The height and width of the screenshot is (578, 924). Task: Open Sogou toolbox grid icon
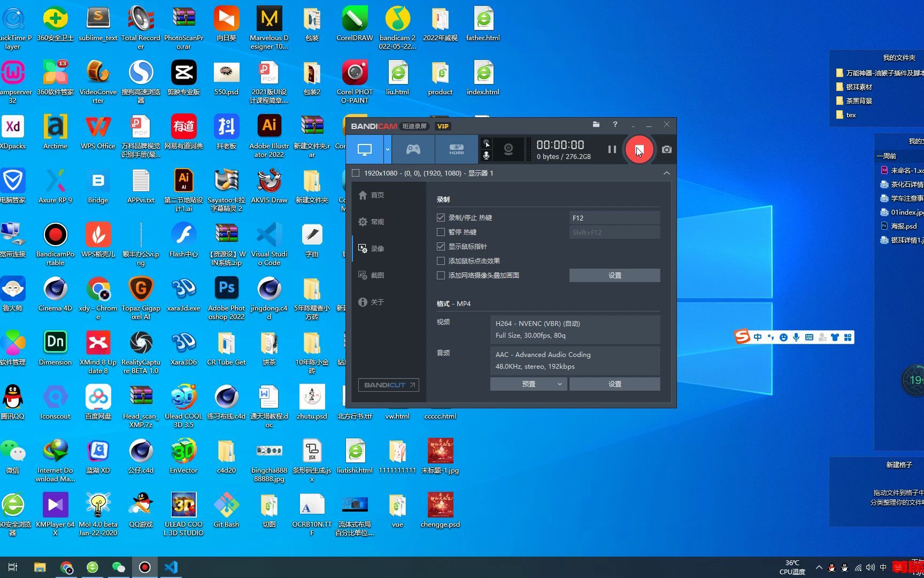pos(848,337)
